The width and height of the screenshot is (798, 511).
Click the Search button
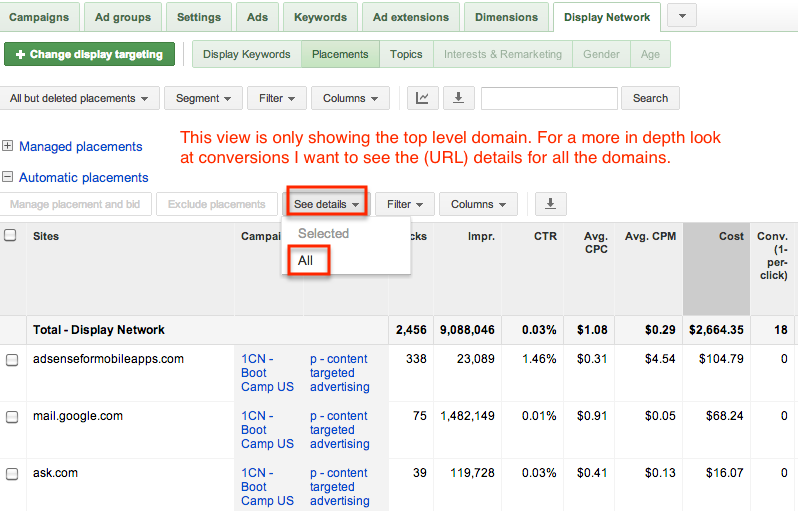point(650,98)
